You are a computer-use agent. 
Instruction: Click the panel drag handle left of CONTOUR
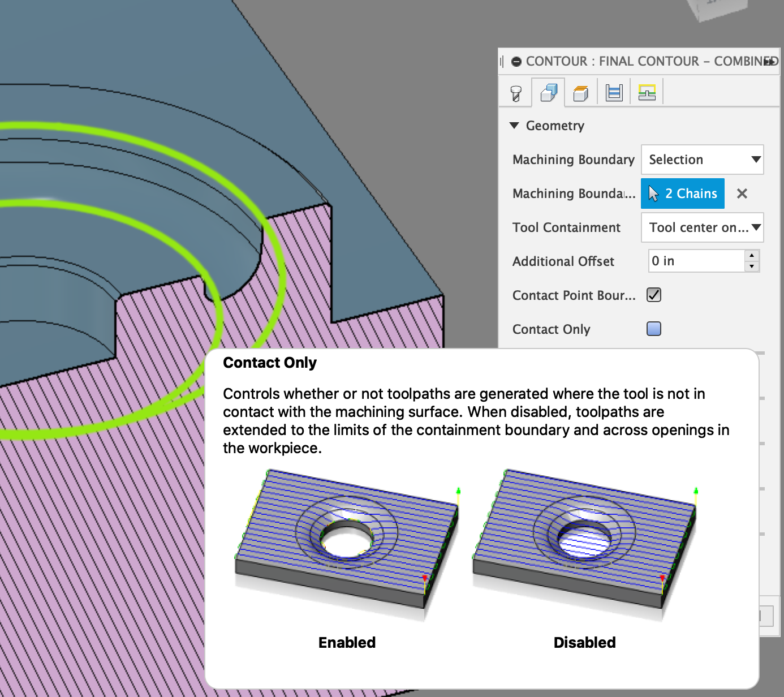coord(502,61)
